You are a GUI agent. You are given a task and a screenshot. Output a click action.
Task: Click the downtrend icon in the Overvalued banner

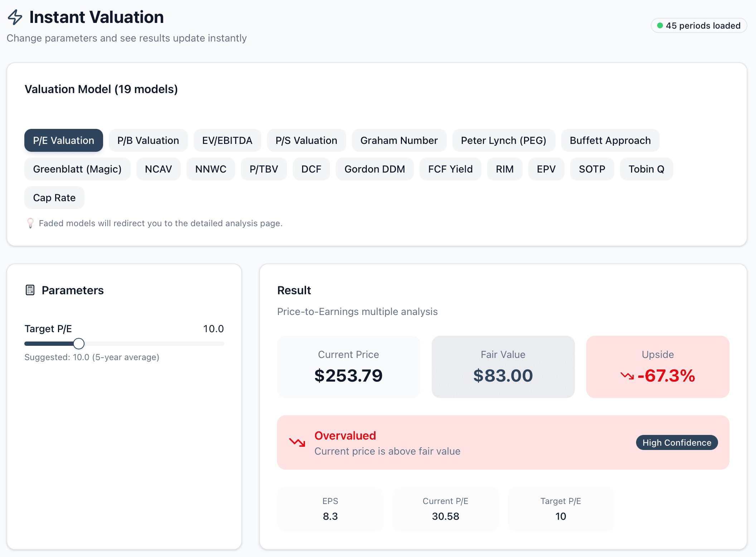297,442
